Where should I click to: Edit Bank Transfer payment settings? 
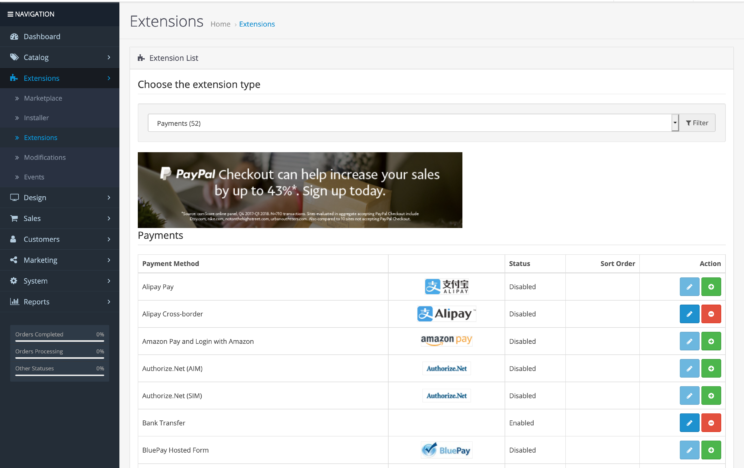(689, 422)
